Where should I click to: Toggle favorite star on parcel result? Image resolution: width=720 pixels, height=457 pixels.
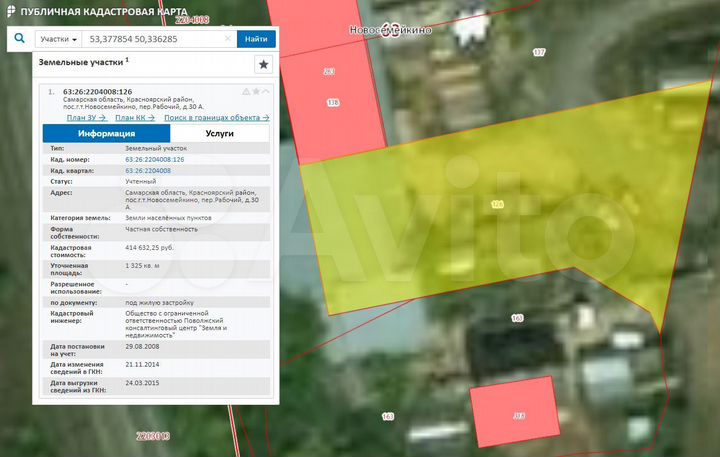pos(256,92)
